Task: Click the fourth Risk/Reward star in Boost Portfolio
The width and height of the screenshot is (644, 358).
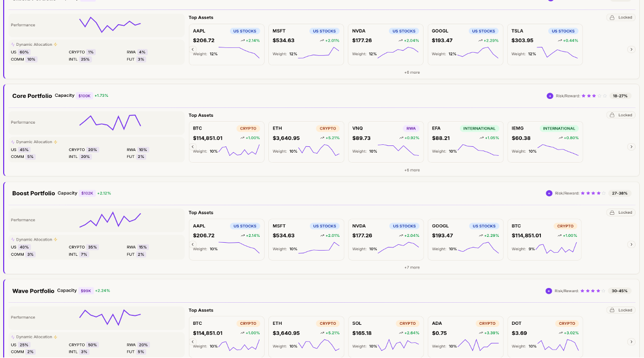Action: pyautogui.click(x=598, y=193)
